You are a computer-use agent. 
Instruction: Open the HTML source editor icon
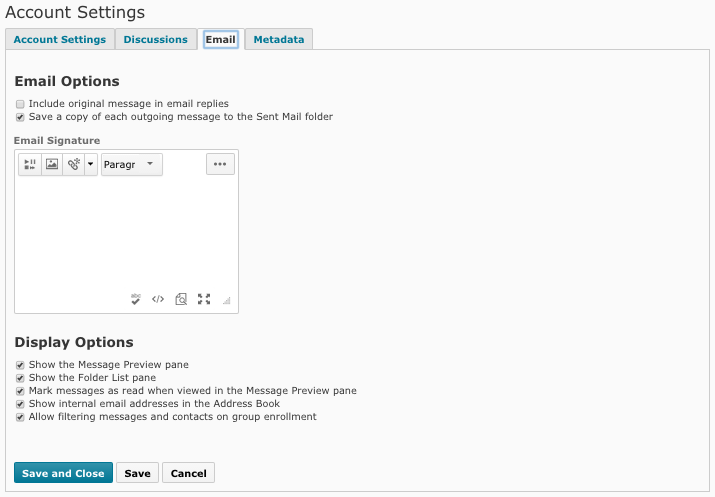[158, 299]
